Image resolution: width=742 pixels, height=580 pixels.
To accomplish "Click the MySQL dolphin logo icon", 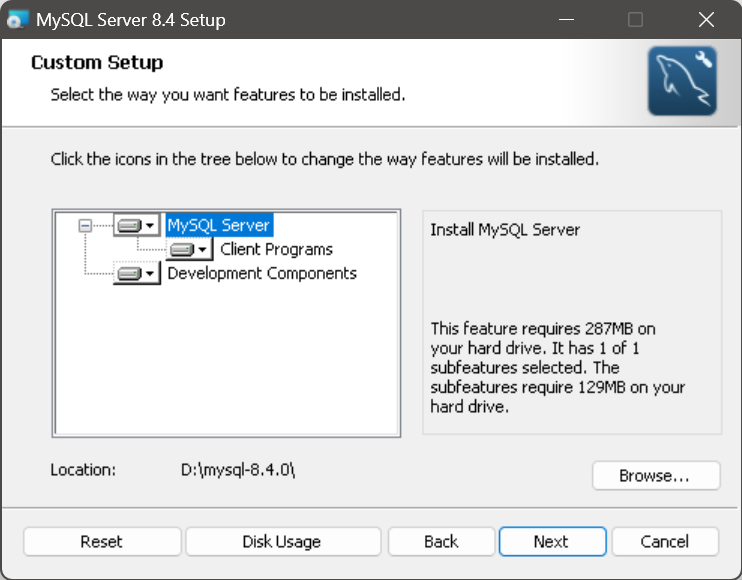I will point(682,81).
